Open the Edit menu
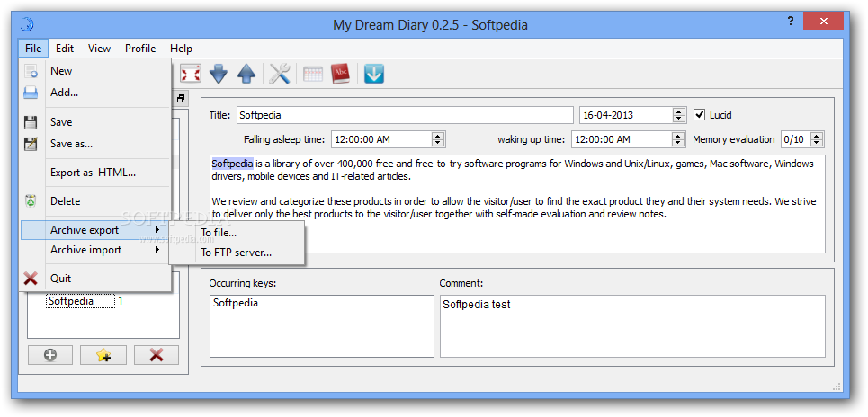868x417 pixels. pos(65,49)
